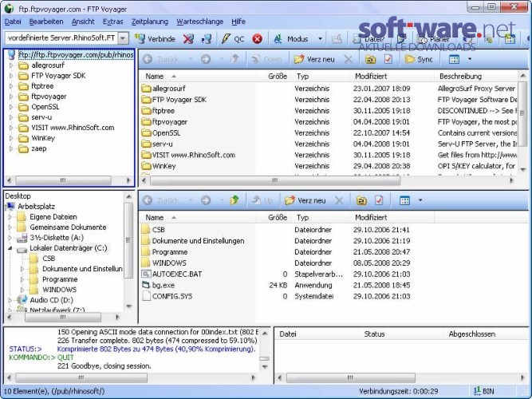Click the remote pane parent-directory up arrow icon
The image size is (532, 399).
click(x=234, y=59)
